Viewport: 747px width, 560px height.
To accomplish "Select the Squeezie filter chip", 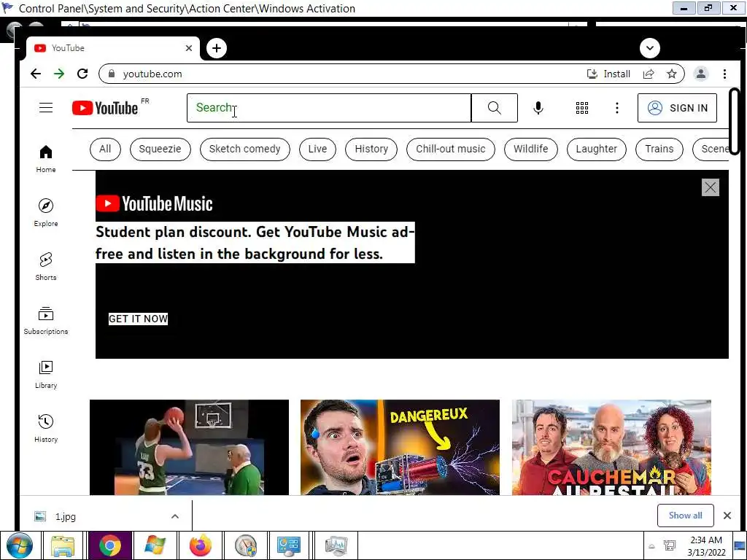I will pos(160,149).
